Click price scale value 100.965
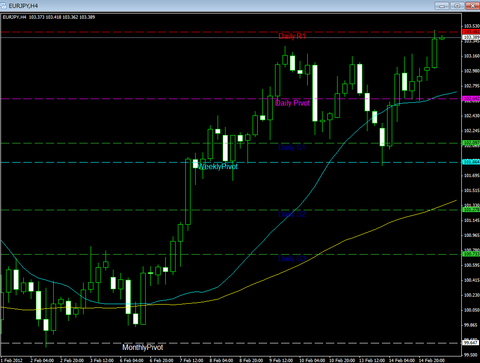 click(472, 235)
